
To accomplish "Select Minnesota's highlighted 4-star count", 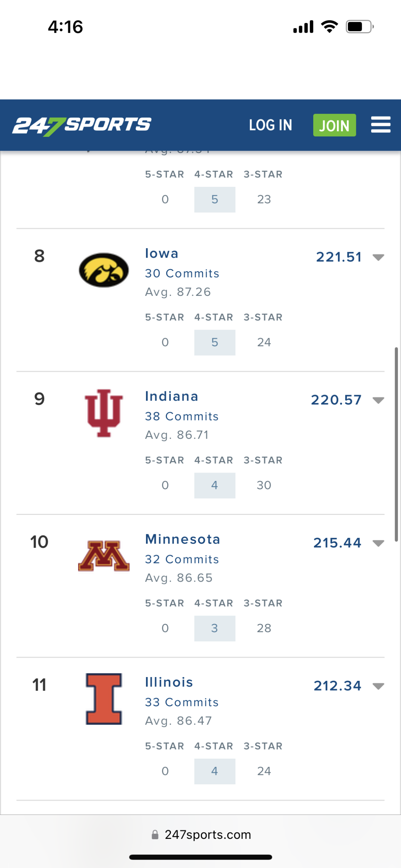I will pos(215,628).
